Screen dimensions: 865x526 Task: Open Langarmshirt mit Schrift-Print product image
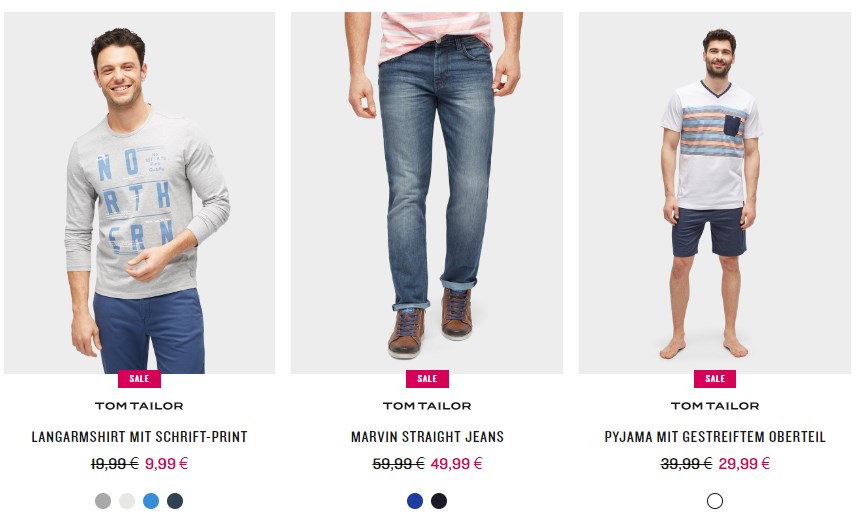pos(140,193)
